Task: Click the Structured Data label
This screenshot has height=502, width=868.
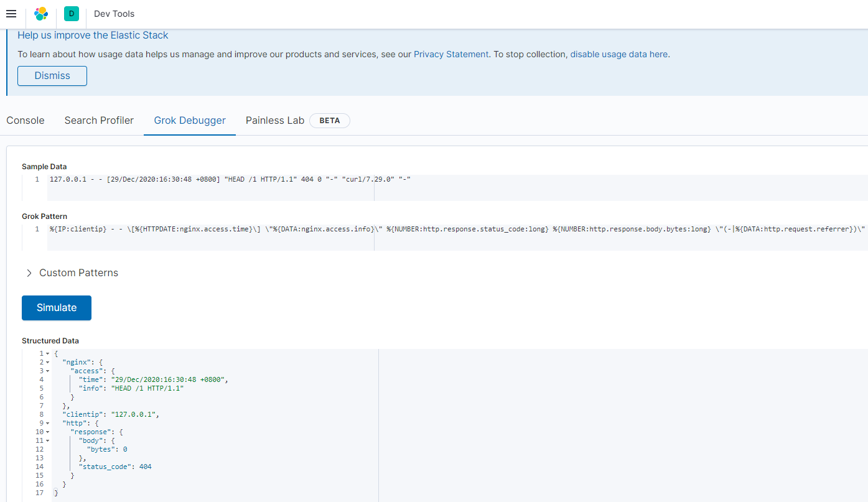Action: 50,341
